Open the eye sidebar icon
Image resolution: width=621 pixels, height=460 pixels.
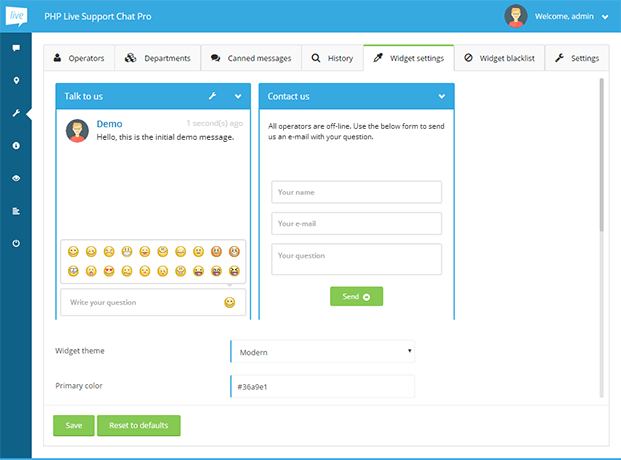coord(16,178)
